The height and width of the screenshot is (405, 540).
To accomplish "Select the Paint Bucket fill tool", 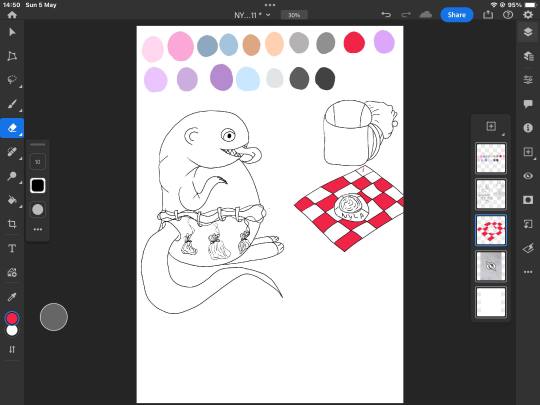I will (x=12, y=200).
